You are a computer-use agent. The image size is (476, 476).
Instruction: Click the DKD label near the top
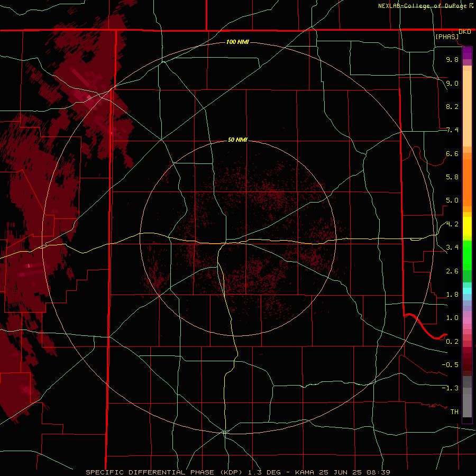464,32
